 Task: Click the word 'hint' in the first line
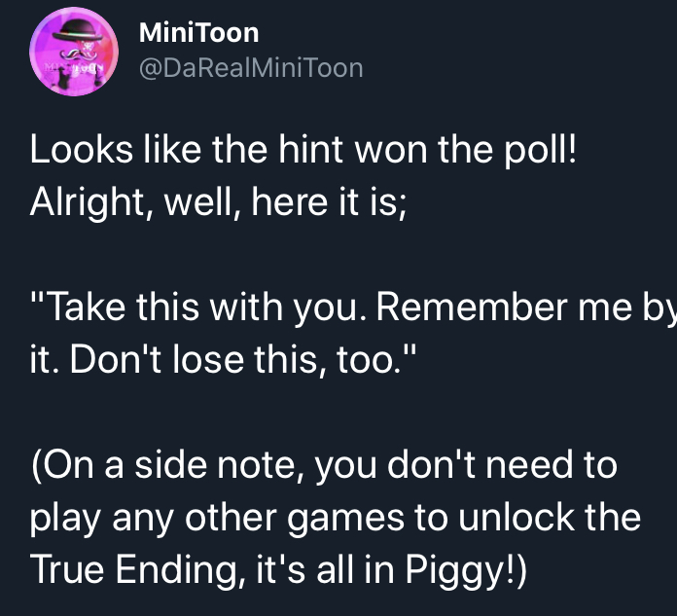[310, 150]
